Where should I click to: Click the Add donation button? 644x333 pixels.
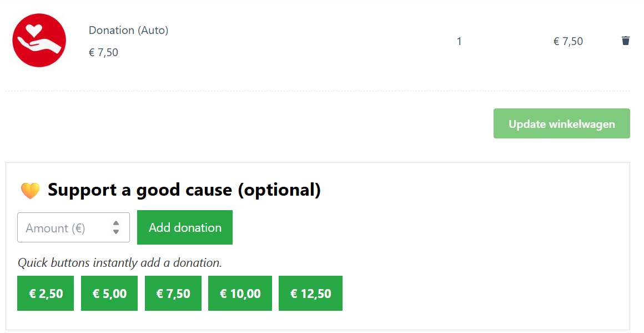point(185,227)
